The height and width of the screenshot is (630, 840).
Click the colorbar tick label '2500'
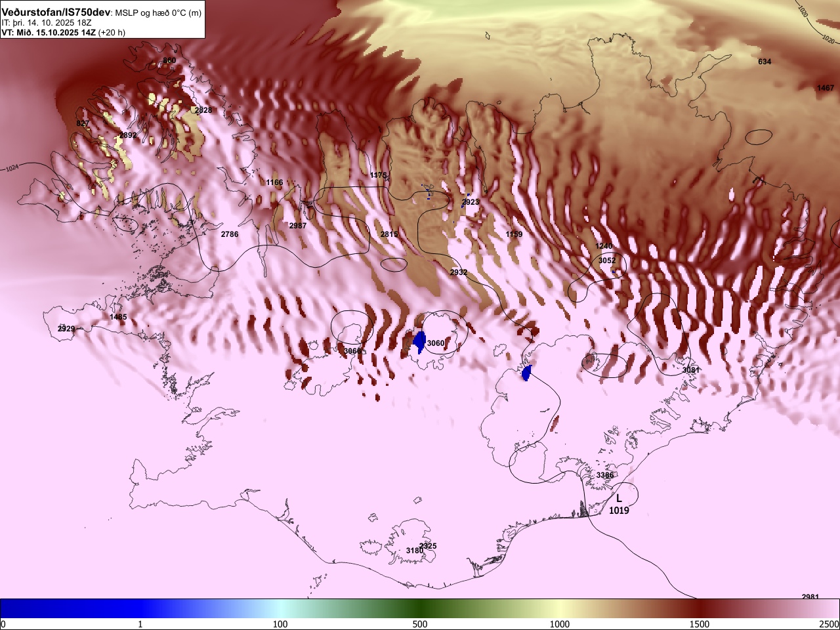tap(829, 624)
